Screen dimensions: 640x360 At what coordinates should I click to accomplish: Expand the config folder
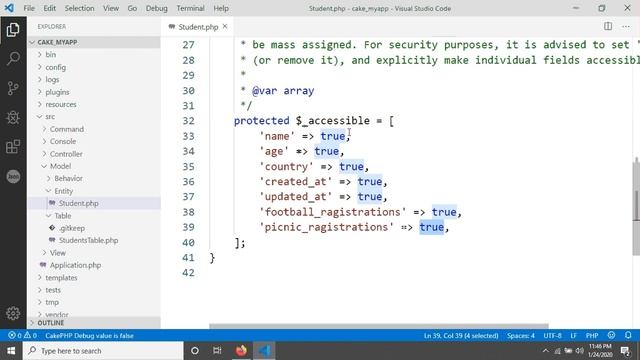point(94,67)
